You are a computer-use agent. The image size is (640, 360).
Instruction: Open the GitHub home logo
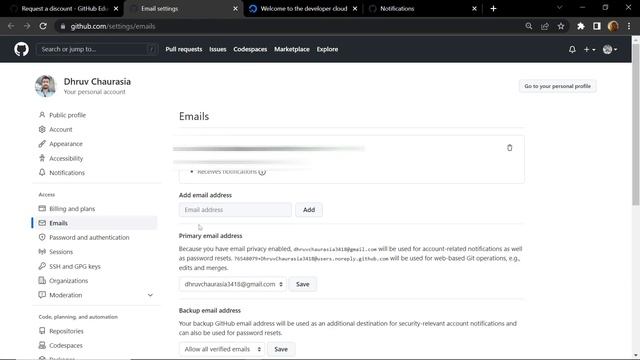click(21, 49)
